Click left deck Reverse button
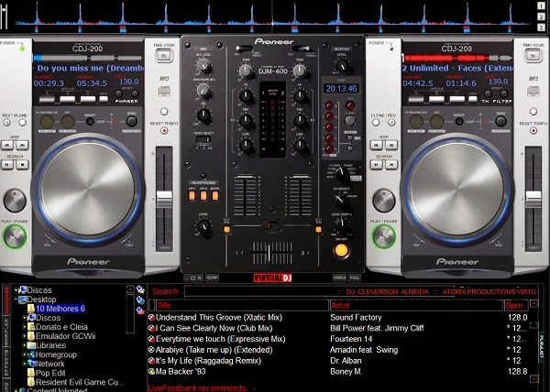The width and height of the screenshot is (550, 392). [6, 122]
